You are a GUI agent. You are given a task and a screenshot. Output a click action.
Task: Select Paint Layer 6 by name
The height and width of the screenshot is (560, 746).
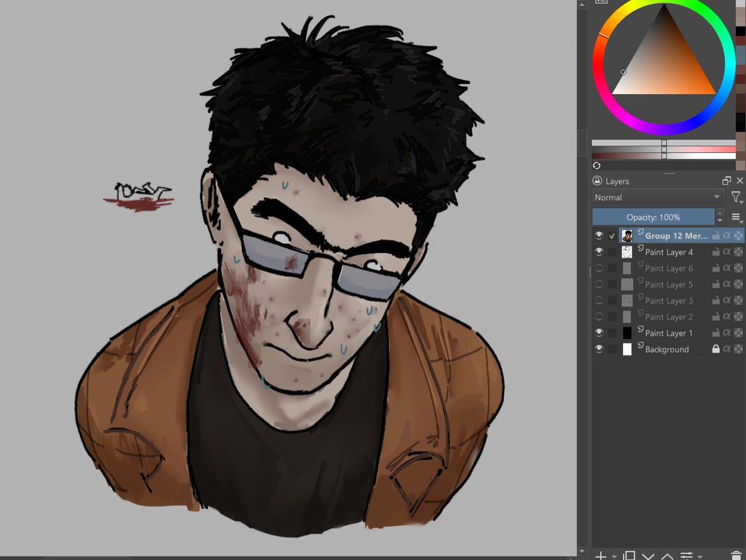pyautogui.click(x=669, y=269)
